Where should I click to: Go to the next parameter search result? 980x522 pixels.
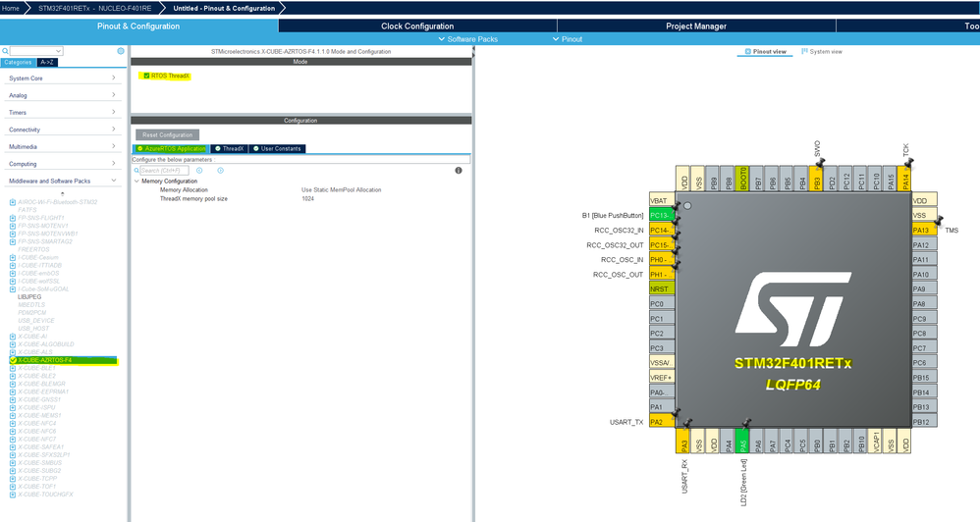coord(221,171)
